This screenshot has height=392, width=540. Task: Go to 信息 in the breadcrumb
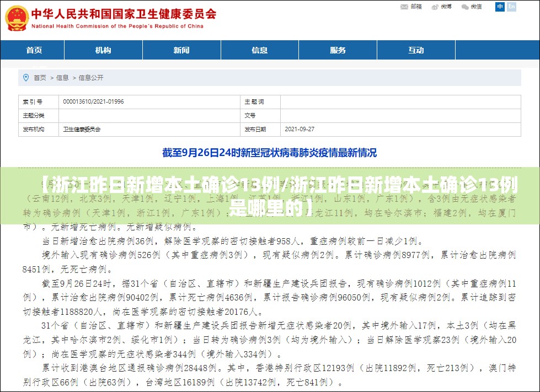(x=62, y=78)
